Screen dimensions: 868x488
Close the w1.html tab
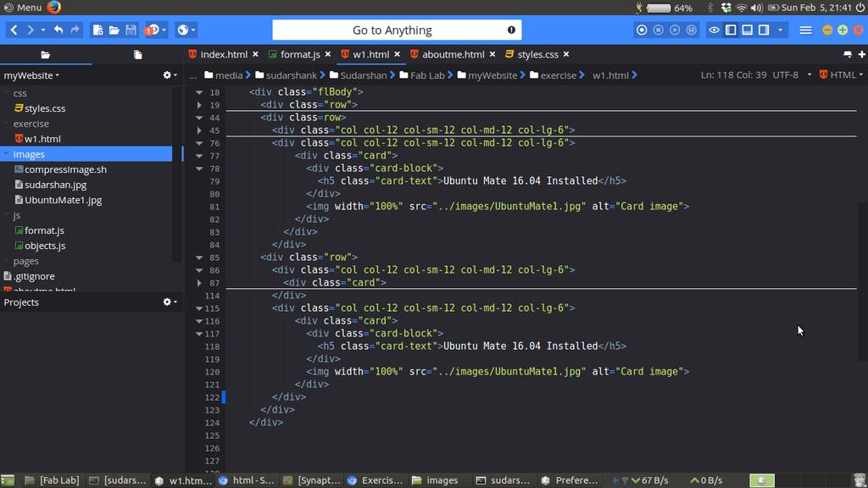click(x=397, y=54)
